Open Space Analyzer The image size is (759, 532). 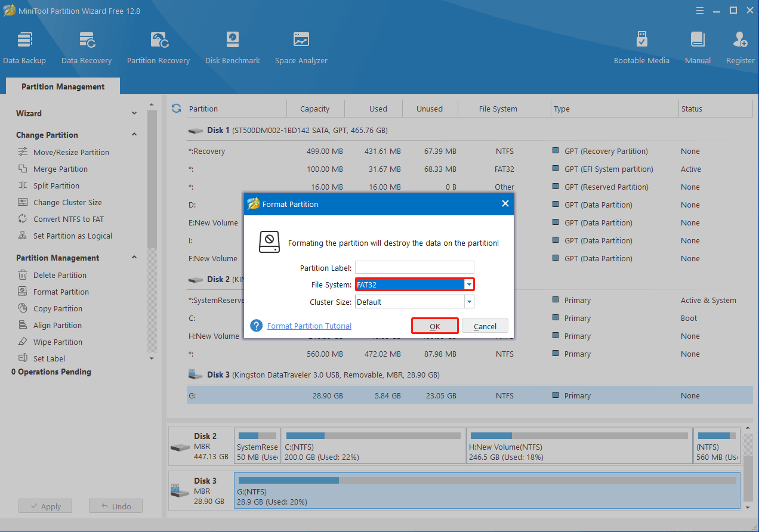point(301,48)
